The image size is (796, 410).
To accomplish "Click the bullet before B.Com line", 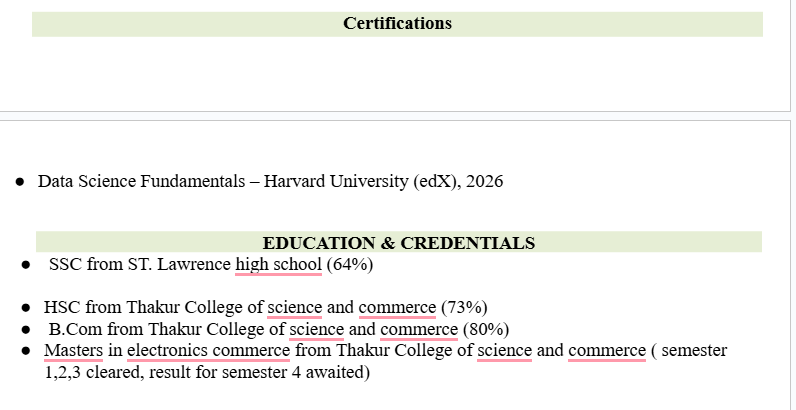I will point(27,330).
